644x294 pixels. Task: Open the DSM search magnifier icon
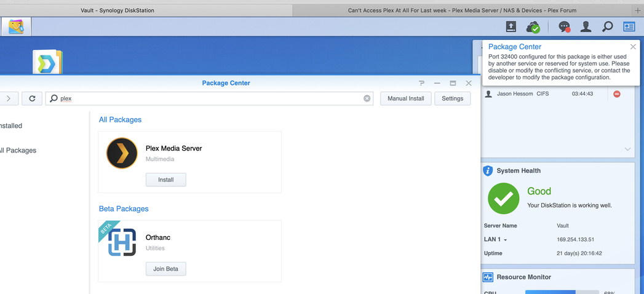[607, 27]
